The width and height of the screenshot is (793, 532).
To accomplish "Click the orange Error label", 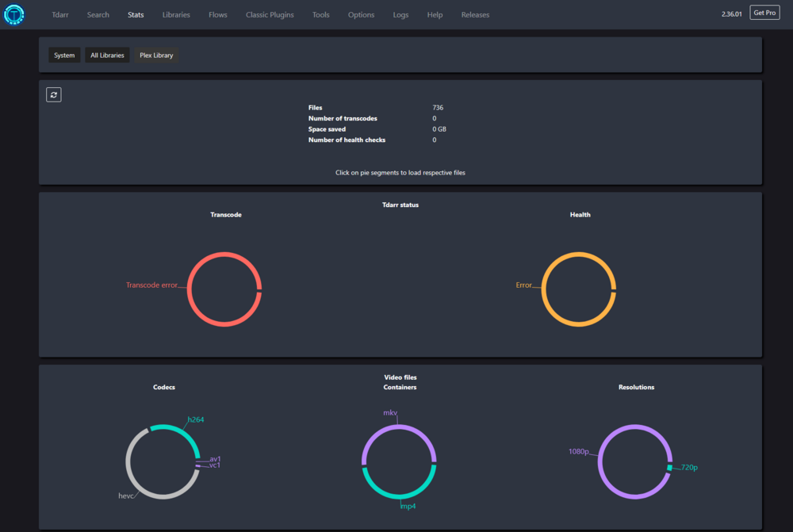I will [x=523, y=285].
